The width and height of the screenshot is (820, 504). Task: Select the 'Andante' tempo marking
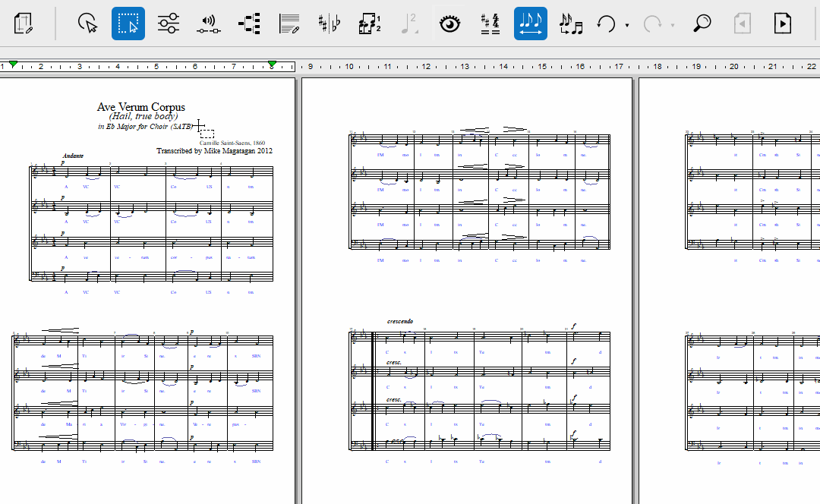(x=73, y=156)
